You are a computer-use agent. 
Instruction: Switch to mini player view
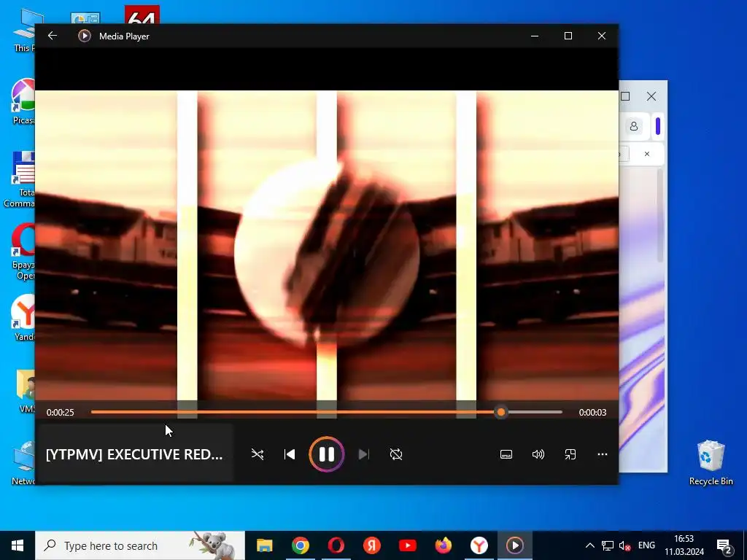point(570,454)
